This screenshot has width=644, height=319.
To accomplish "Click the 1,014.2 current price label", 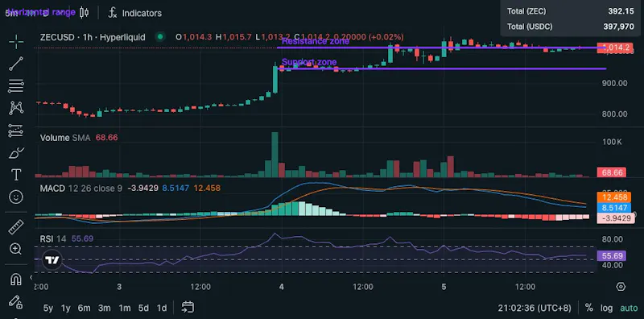I will click(x=614, y=48).
